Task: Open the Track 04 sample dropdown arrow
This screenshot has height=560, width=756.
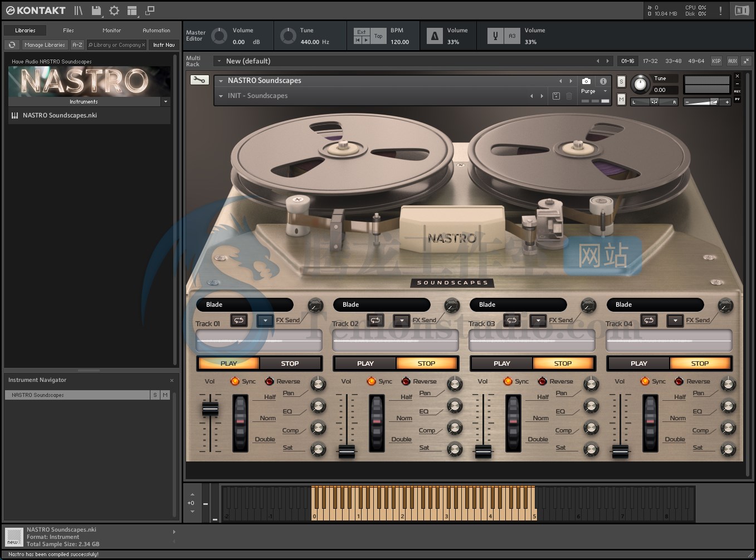Action: click(x=675, y=321)
